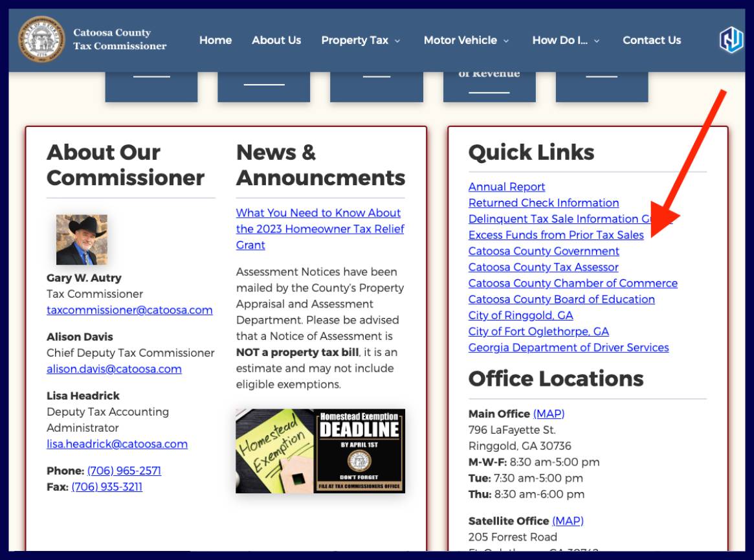Open the Home menu item
754x560 pixels.
point(216,40)
